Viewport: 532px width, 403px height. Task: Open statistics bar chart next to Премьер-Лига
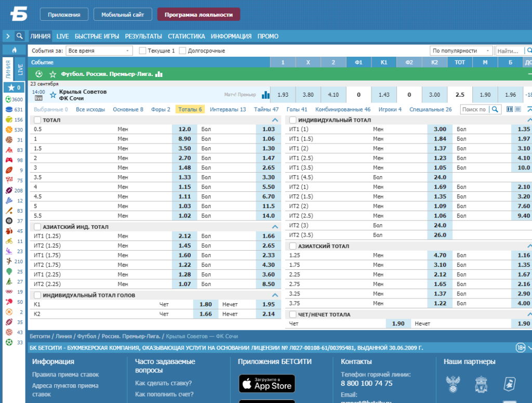(x=159, y=74)
